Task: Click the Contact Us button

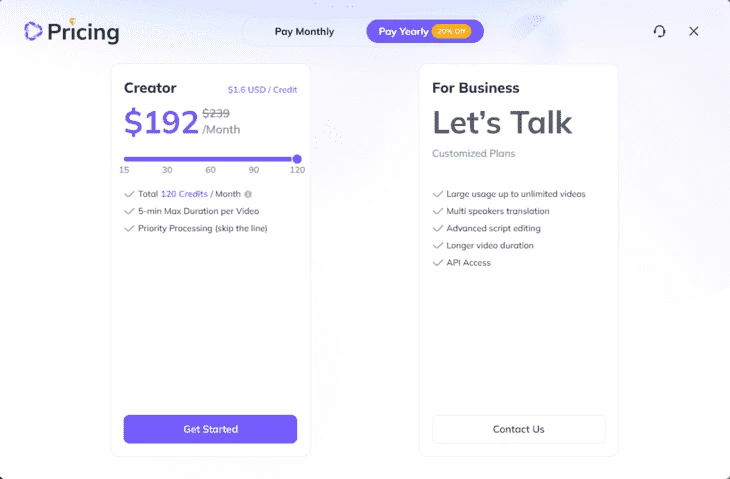Action: [519, 429]
